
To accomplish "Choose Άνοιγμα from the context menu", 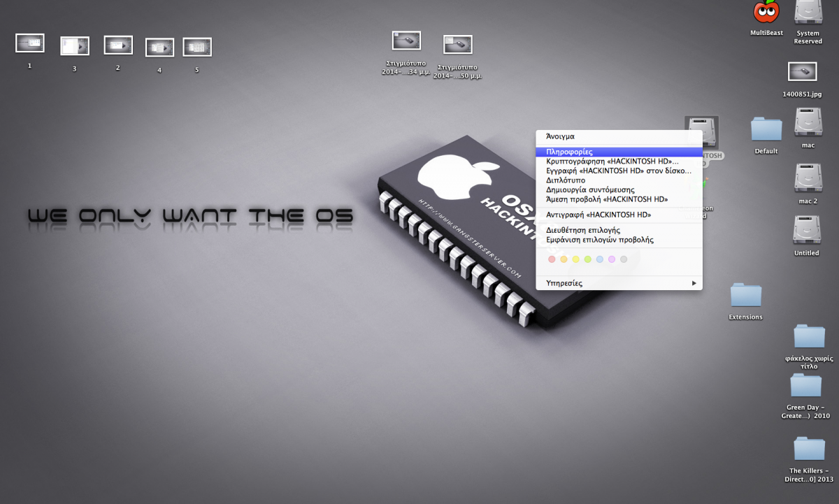I will (x=619, y=137).
